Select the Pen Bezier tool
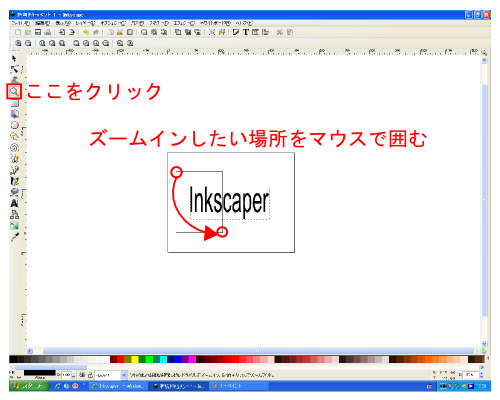 14,170
